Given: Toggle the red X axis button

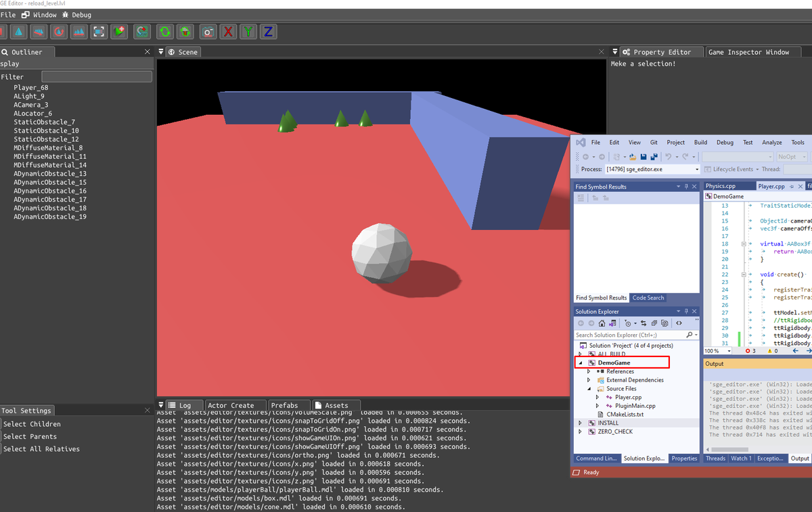Looking at the screenshot, I should [229, 31].
